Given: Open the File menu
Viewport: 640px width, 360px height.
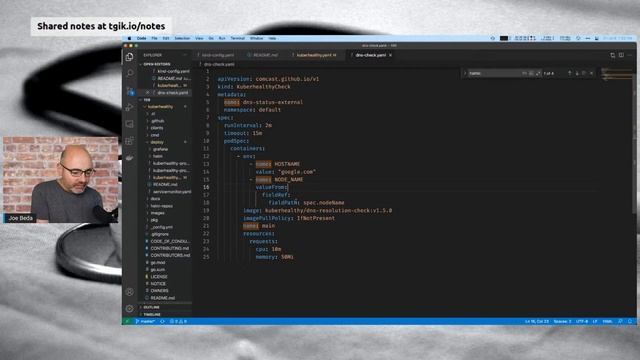Looking at the screenshot, I should coord(154,38).
